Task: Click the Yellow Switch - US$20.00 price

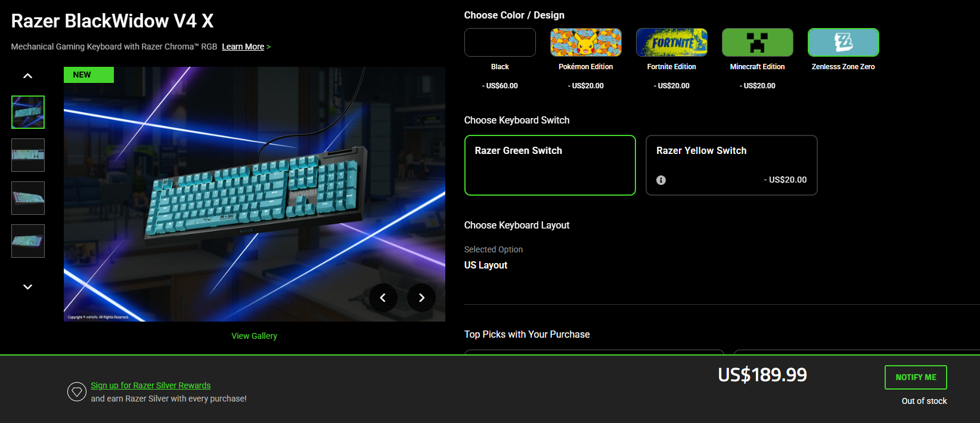Action: click(785, 180)
